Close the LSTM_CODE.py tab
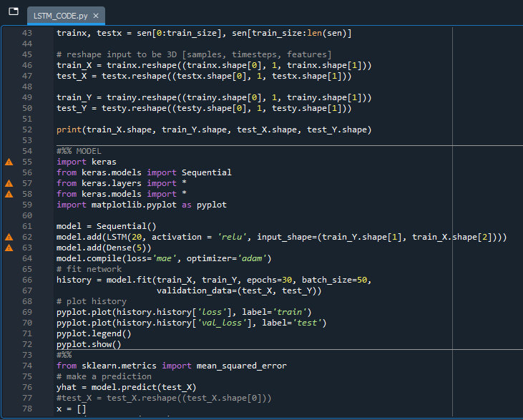 96,15
